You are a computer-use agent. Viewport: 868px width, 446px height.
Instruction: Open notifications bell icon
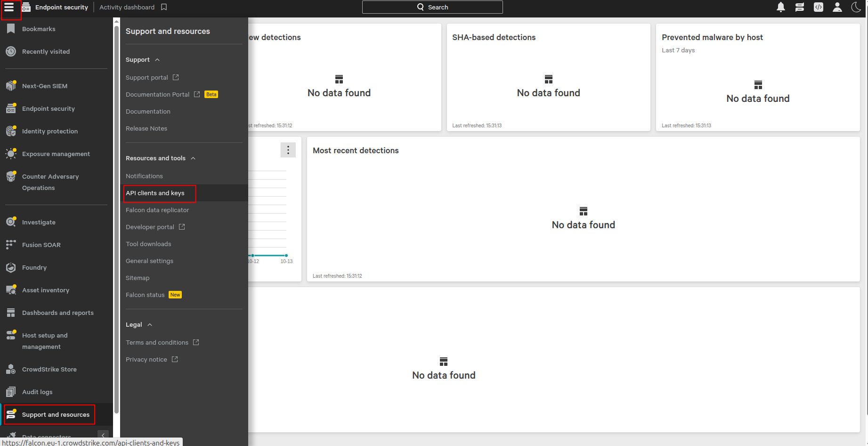coord(781,7)
